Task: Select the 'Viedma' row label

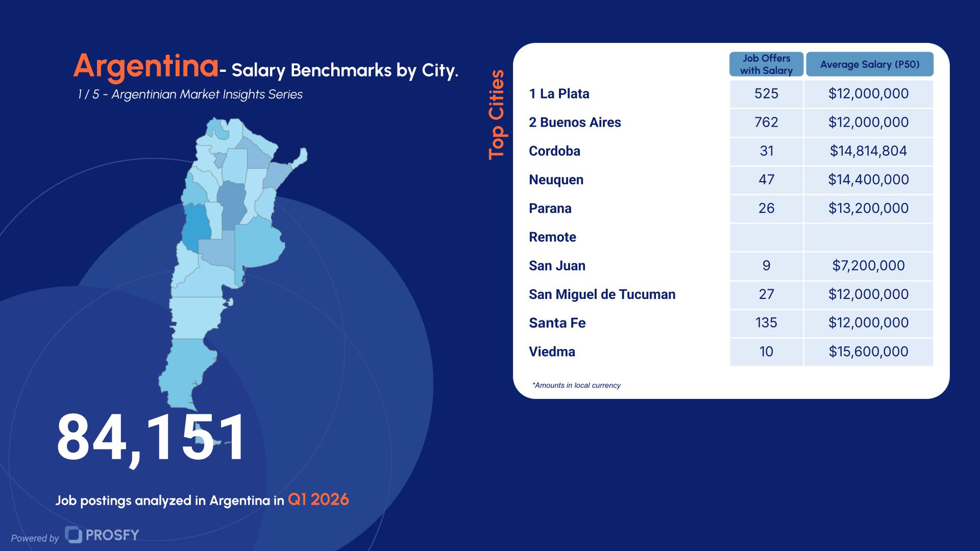Action: click(552, 352)
